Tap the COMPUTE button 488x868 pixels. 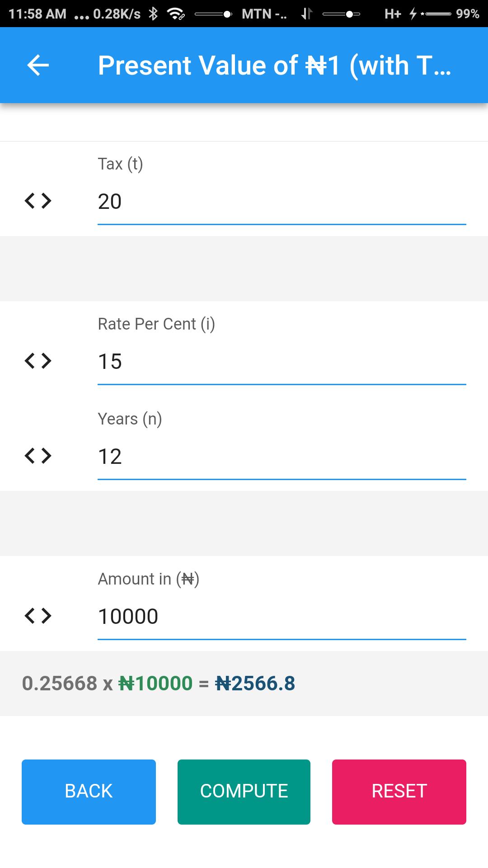244,792
